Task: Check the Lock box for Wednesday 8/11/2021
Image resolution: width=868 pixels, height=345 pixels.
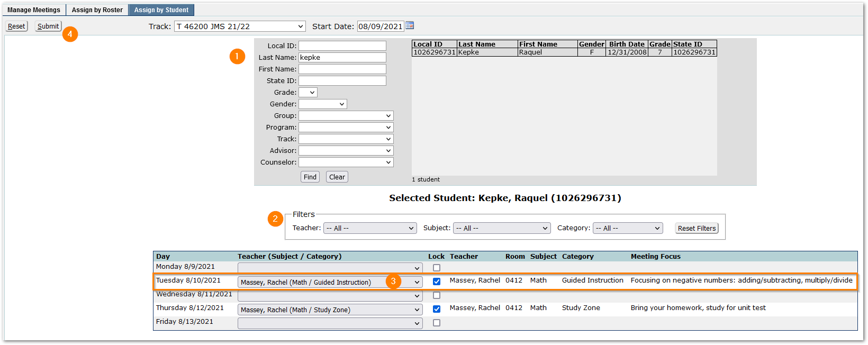Action: tap(437, 295)
